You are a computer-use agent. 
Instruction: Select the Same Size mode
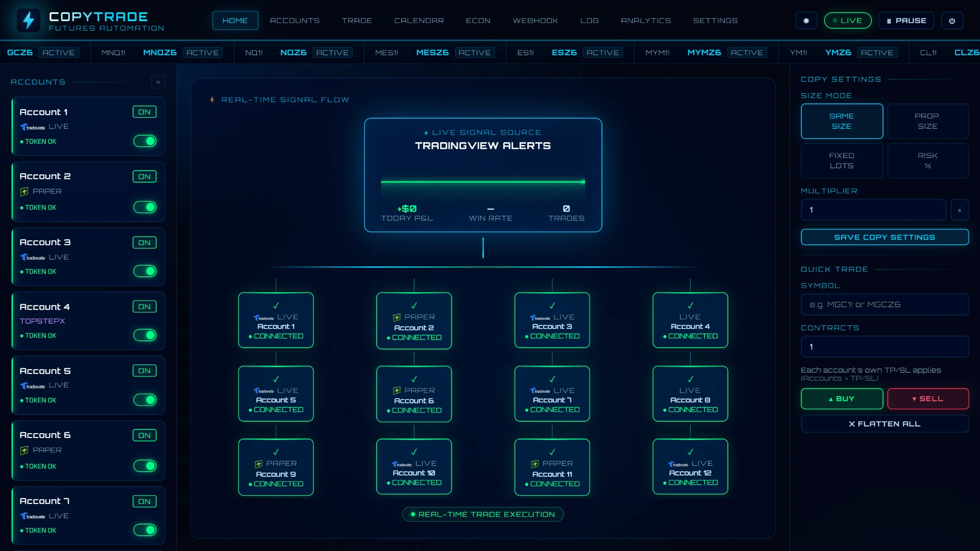pyautogui.click(x=842, y=121)
